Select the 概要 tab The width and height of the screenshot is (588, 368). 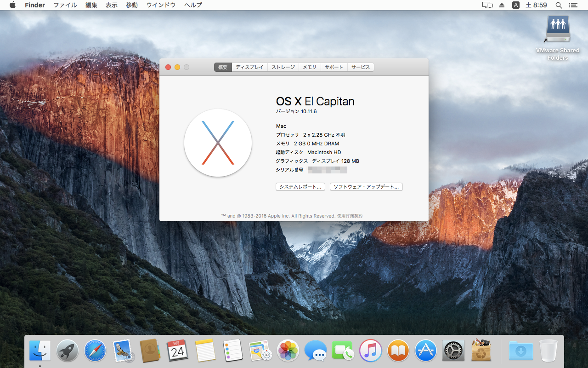(223, 67)
